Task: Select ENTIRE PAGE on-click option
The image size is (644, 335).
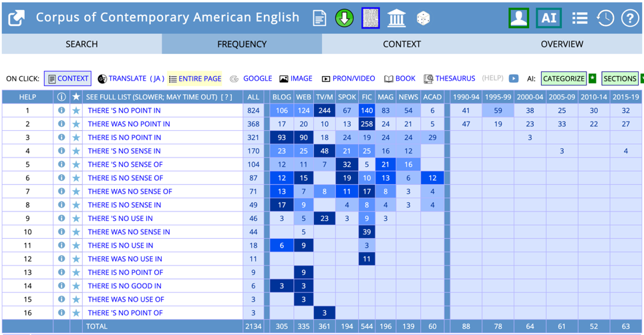Action: point(194,78)
